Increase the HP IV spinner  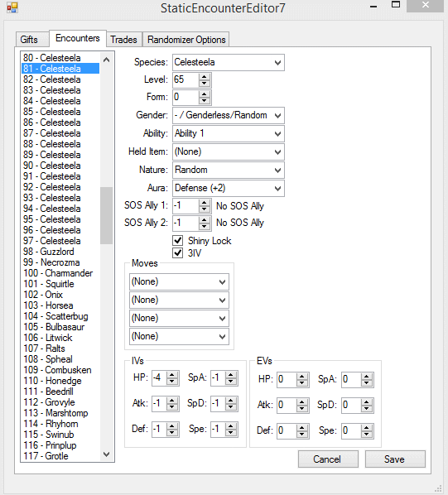(172, 375)
